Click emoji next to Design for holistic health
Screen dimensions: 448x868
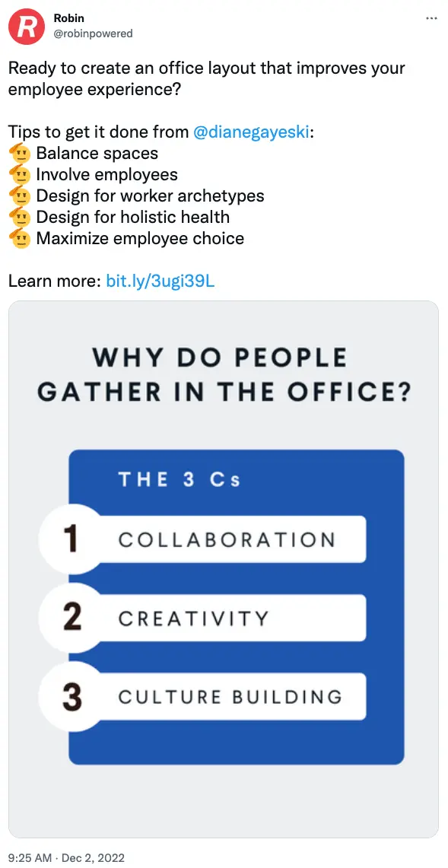pos(21,217)
